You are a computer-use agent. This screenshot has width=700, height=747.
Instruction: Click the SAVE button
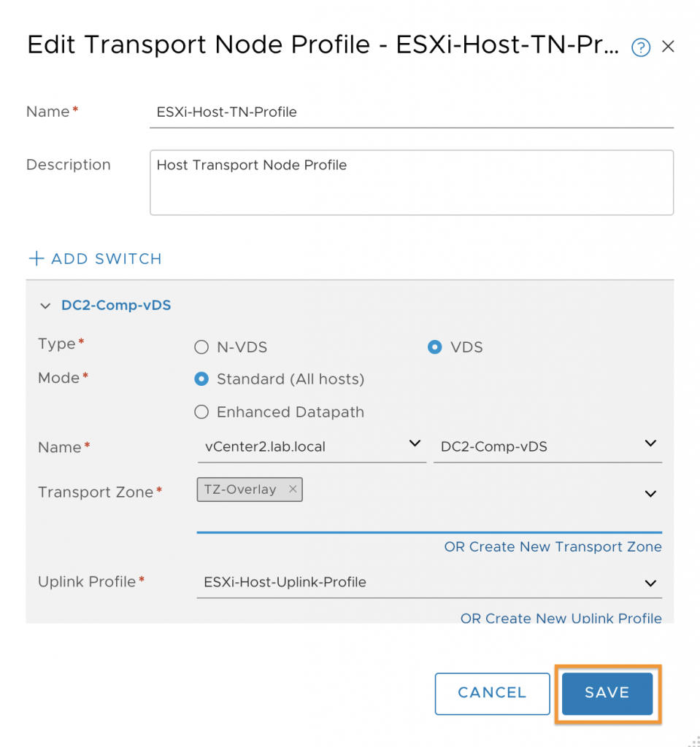[x=607, y=694]
